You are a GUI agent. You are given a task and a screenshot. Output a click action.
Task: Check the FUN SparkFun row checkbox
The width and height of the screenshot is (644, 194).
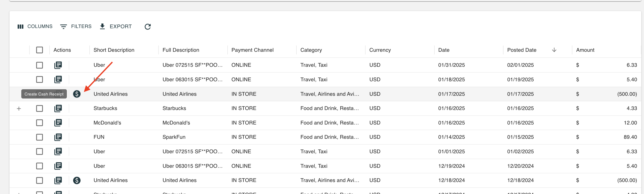(x=40, y=137)
